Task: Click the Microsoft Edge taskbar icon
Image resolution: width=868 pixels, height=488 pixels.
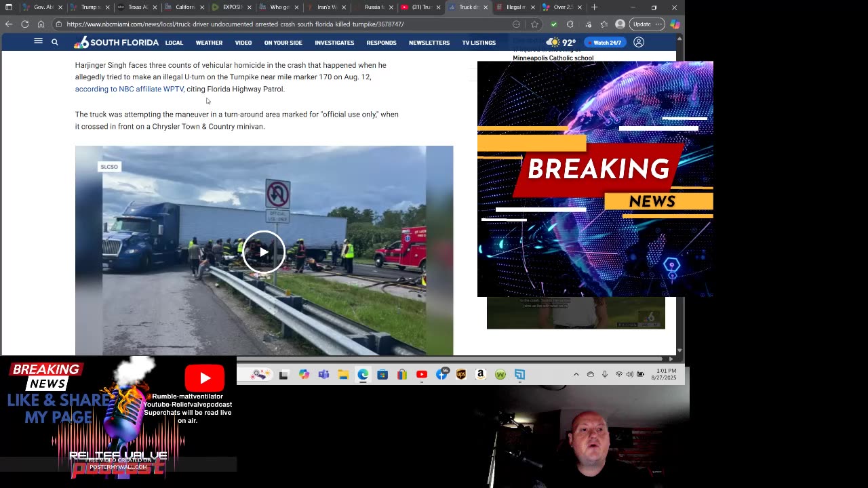Action: click(x=363, y=374)
